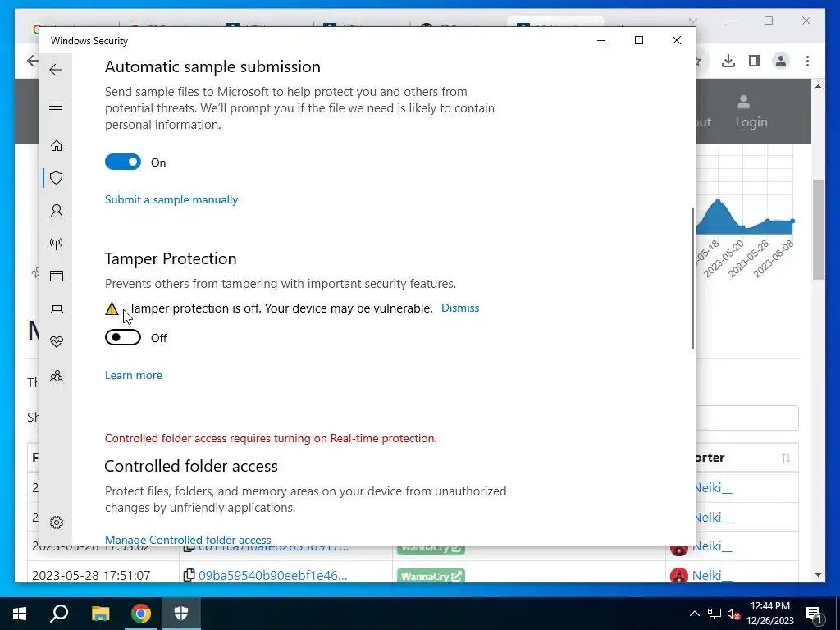Open the muted volume tray icon
840x630 pixels.
733,614
